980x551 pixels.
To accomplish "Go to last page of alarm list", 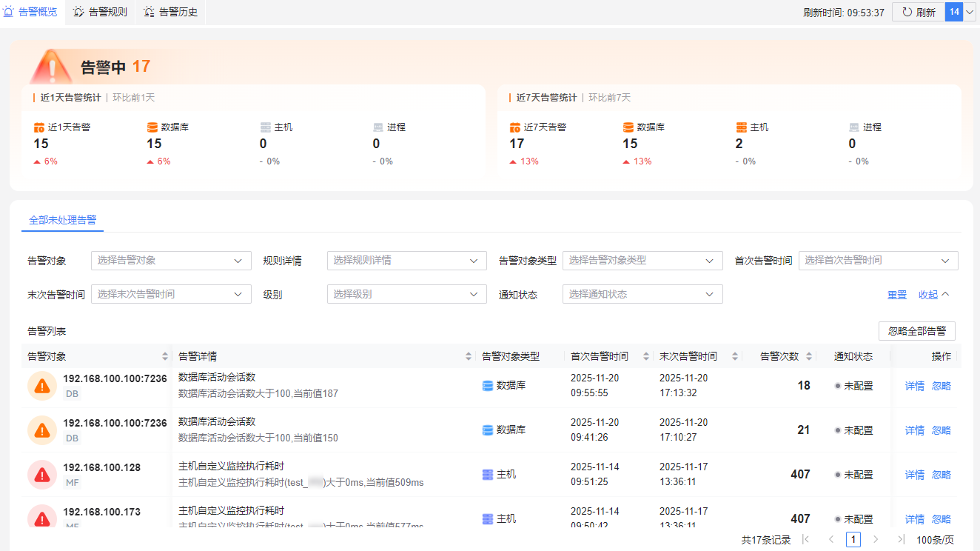I will click(901, 540).
